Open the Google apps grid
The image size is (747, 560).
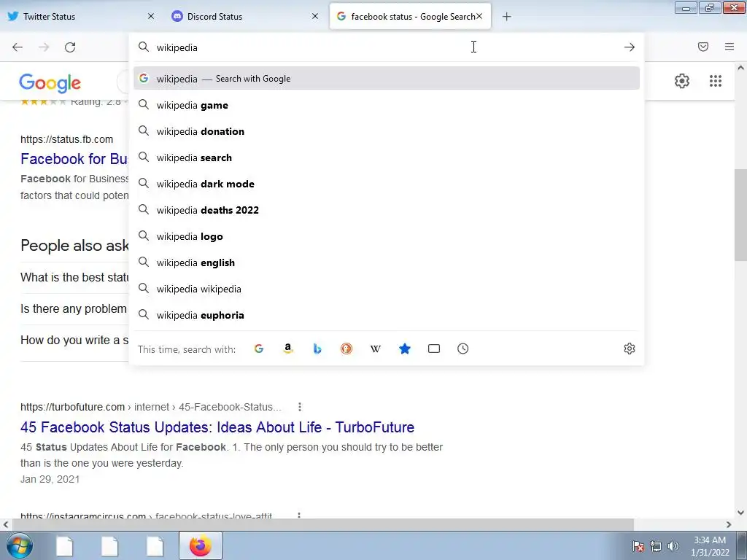pos(716,81)
